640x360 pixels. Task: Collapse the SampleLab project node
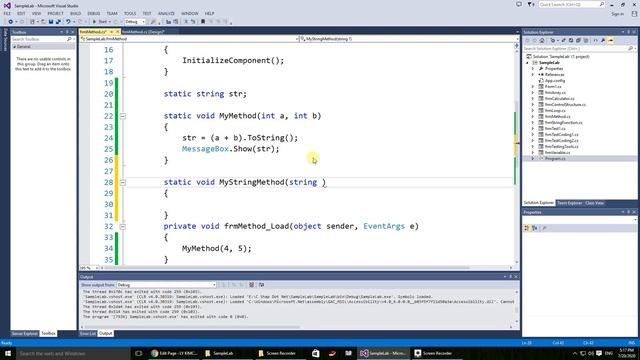527,63
